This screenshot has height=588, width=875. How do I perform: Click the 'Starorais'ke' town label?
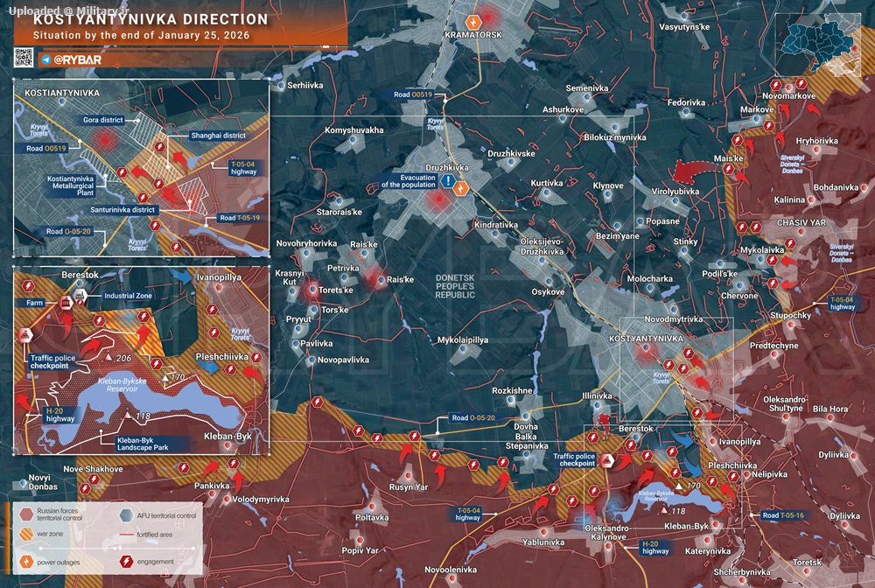click(x=339, y=212)
